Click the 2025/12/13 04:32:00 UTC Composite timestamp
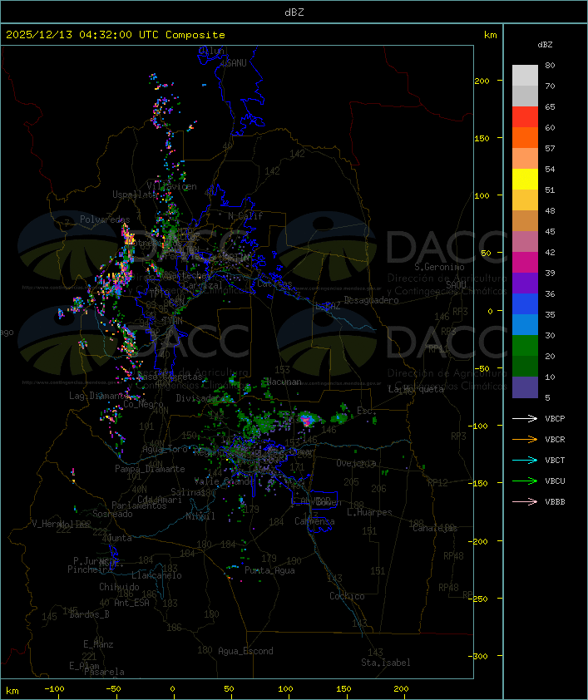 point(116,35)
